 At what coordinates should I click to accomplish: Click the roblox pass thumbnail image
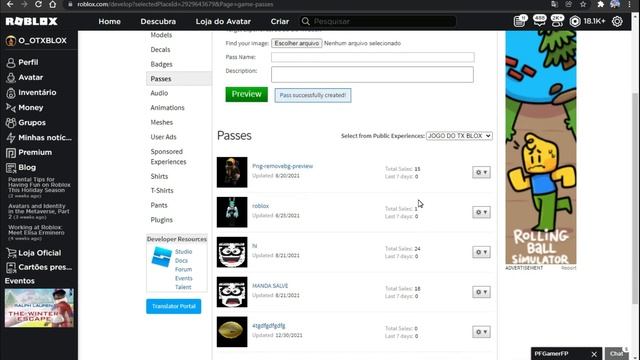[232, 212]
